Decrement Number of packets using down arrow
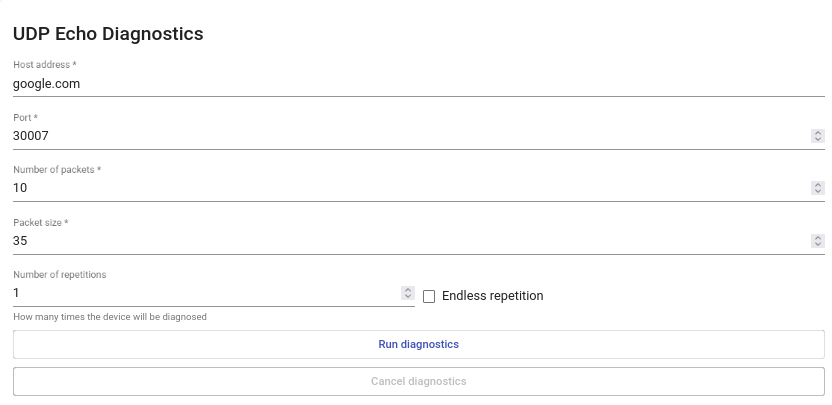832x405 pixels. (817, 191)
